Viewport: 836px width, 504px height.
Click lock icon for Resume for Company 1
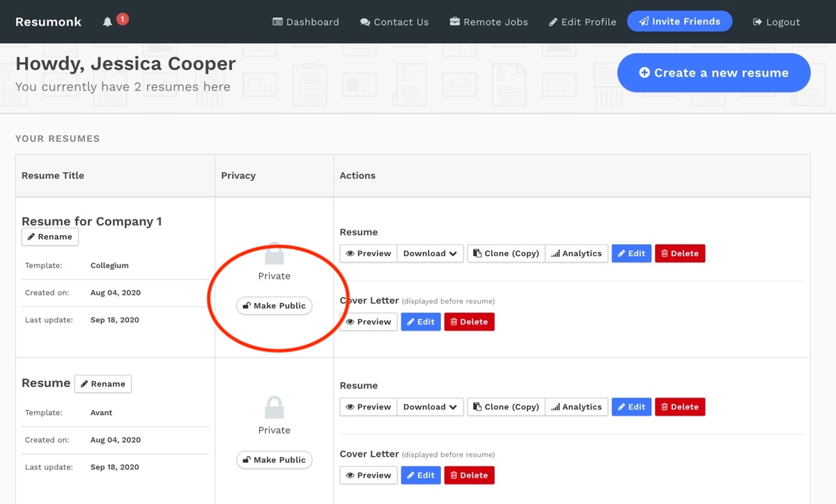pos(274,253)
